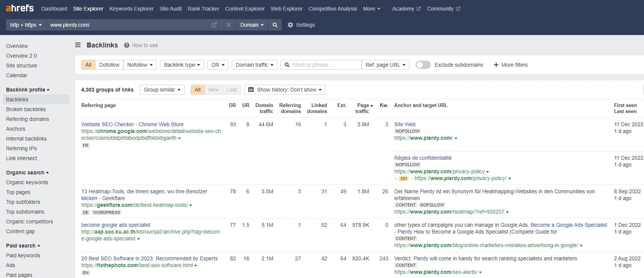Click the geekflare.com heatmap tools URL
The height and width of the screenshot is (278, 644).
tap(135, 205)
